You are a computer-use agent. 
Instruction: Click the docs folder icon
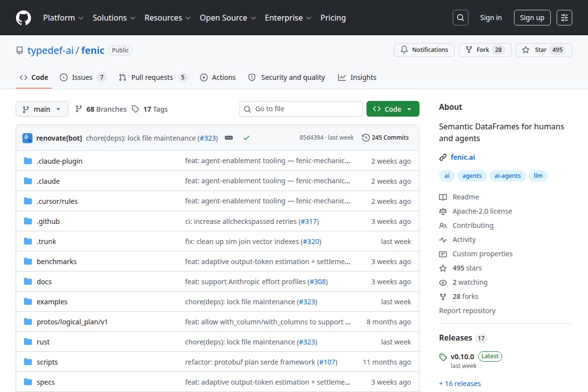click(28, 282)
